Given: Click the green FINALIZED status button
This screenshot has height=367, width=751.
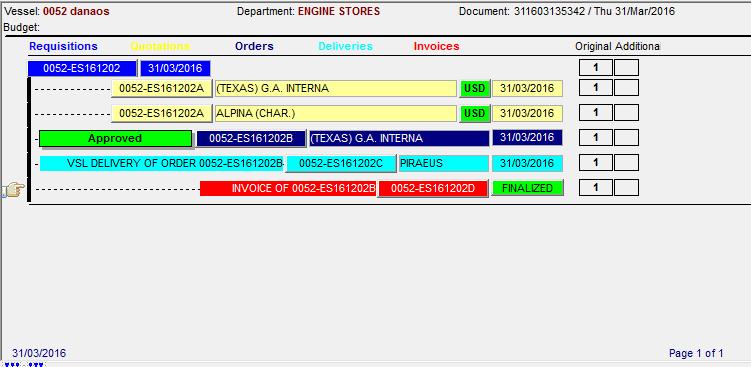Looking at the screenshot, I should [x=527, y=188].
